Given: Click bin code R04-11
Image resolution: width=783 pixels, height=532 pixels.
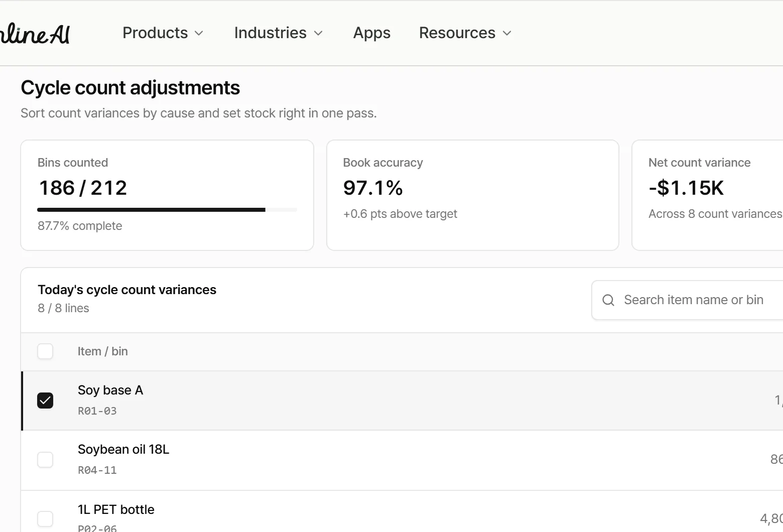Looking at the screenshot, I should click(x=97, y=470).
